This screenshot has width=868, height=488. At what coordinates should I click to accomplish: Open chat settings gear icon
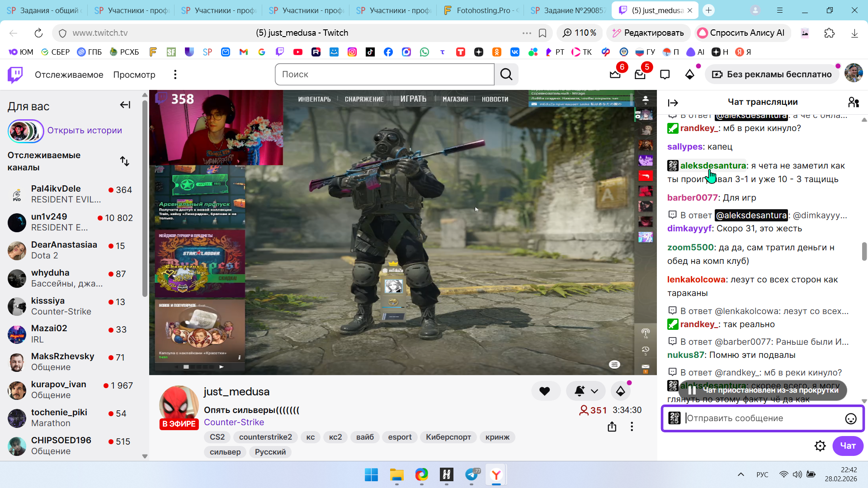click(820, 446)
